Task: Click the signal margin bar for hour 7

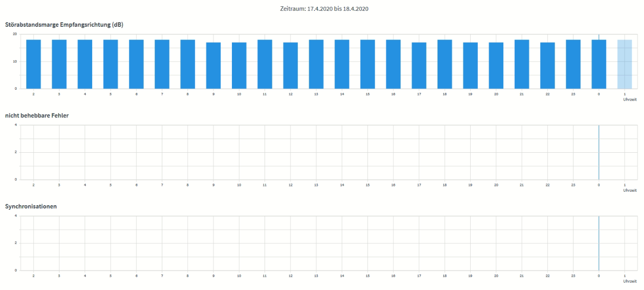Action: click(x=162, y=64)
